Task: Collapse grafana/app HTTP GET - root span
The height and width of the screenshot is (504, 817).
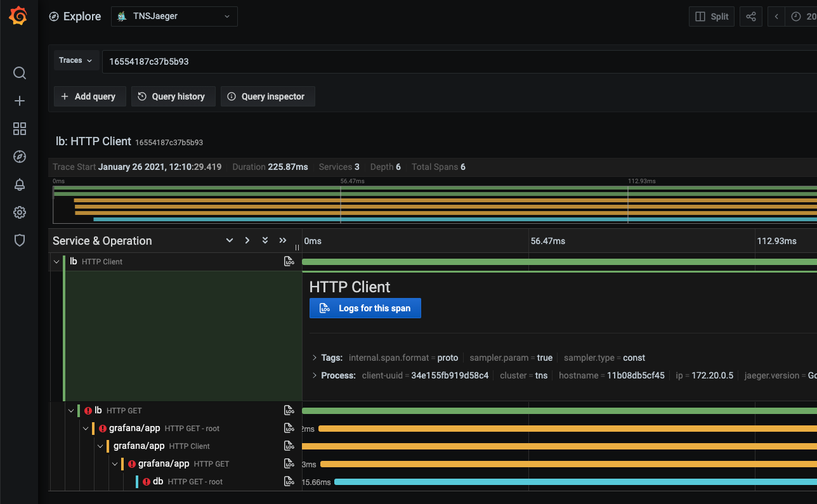Action: click(86, 429)
